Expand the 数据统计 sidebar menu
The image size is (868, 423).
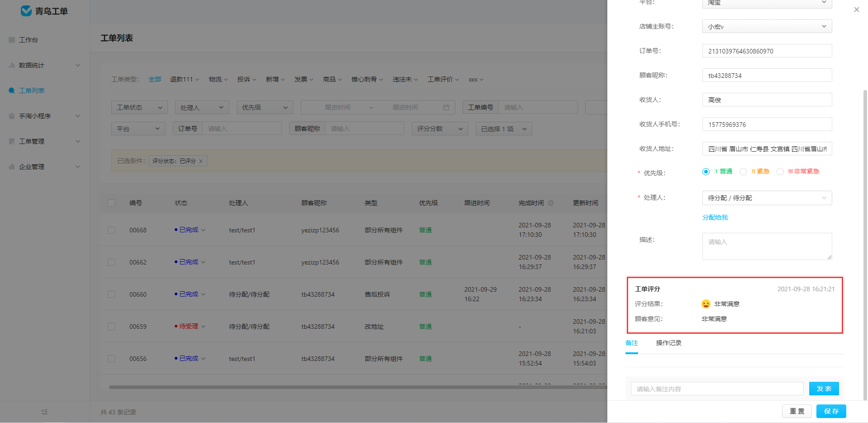pos(78,65)
